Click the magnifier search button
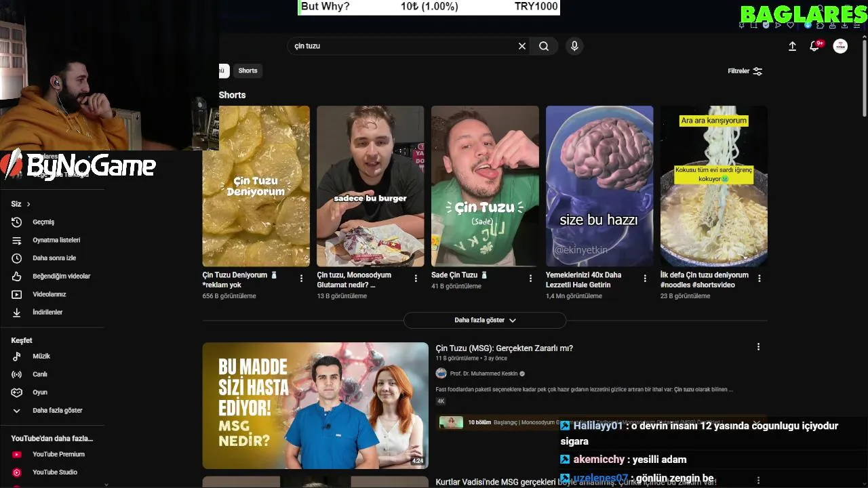 (544, 46)
